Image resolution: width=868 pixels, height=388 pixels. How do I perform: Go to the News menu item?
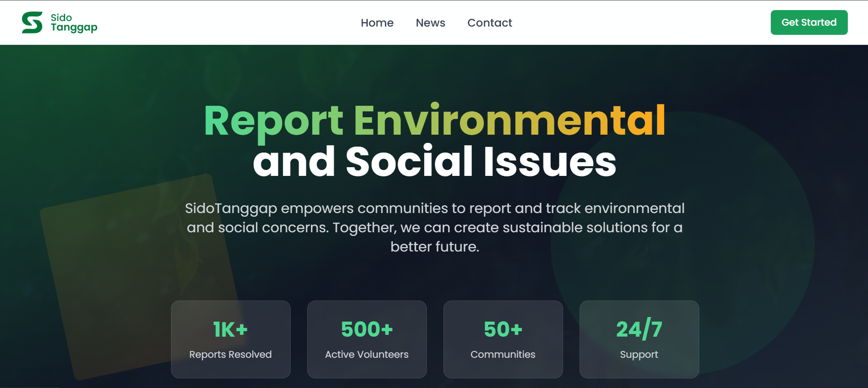430,23
